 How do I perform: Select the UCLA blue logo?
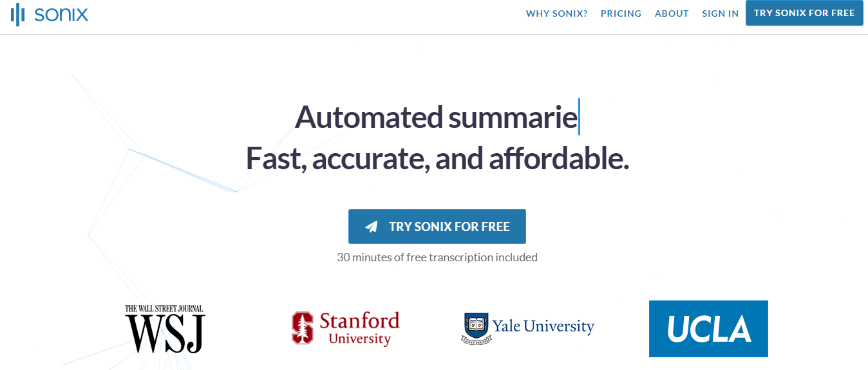[x=708, y=328]
